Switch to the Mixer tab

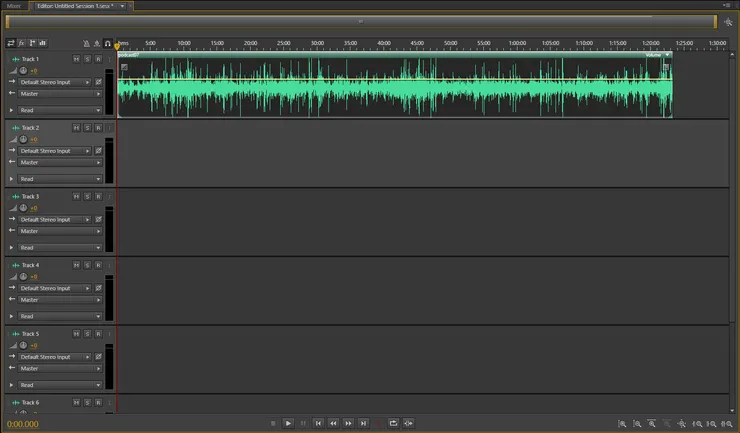pos(14,6)
